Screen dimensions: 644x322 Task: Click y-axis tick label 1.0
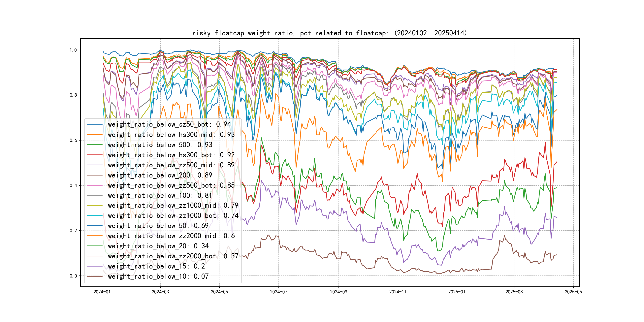pyautogui.click(x=73, y=50)
